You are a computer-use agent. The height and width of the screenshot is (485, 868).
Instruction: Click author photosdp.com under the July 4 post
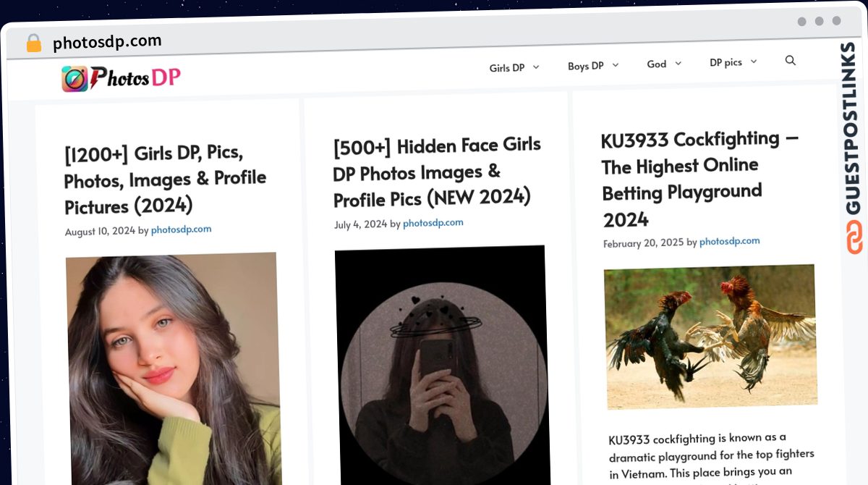tap(433, 223)
